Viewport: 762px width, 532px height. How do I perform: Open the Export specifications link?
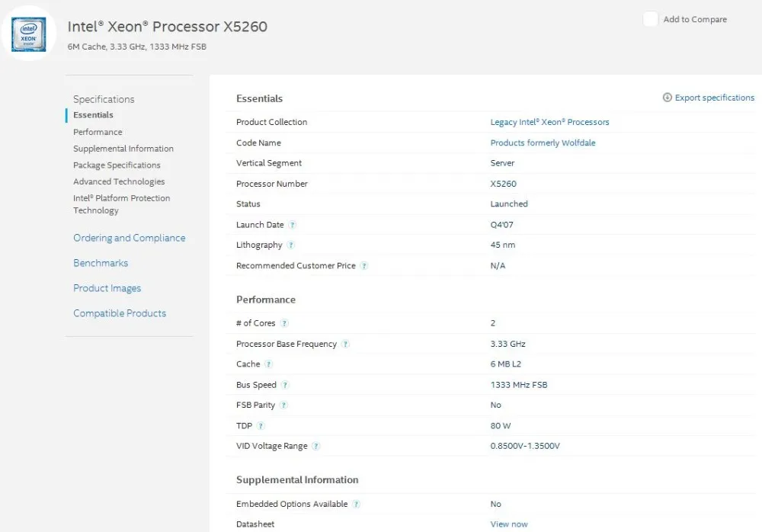(x=715, y=98)
